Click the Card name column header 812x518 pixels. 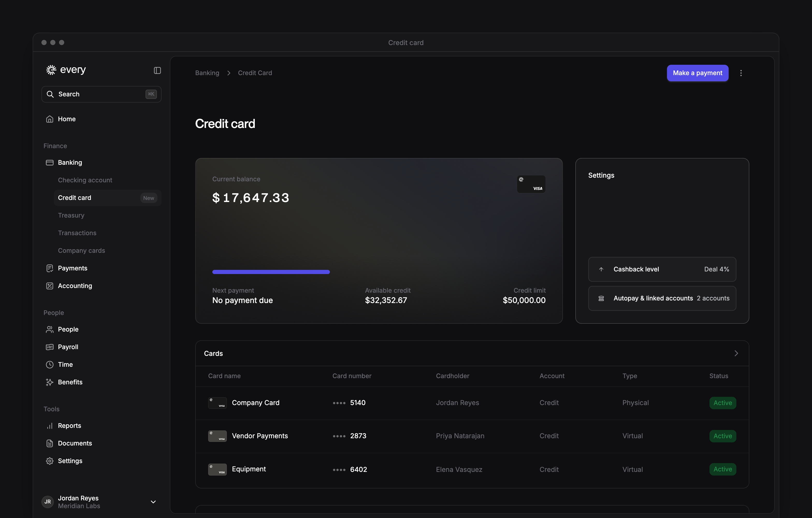(x=224, y=376)
